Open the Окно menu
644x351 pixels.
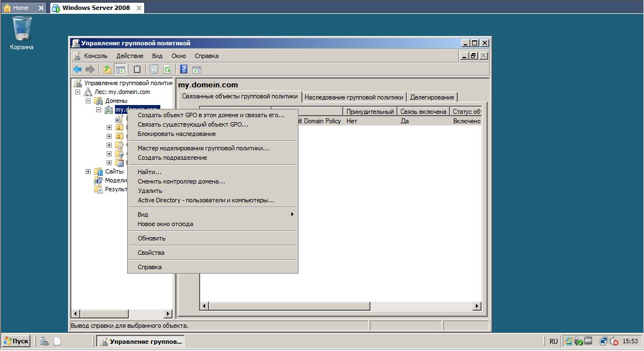point(179,56)
